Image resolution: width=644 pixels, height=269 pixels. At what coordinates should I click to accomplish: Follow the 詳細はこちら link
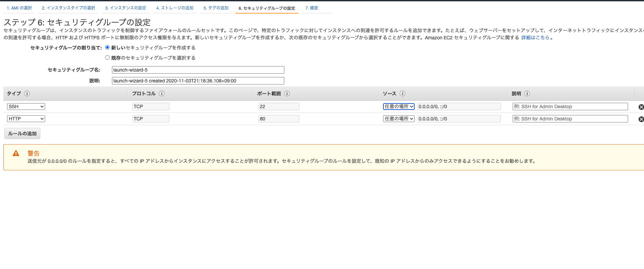pyautogui.click(x=535, y=38)
